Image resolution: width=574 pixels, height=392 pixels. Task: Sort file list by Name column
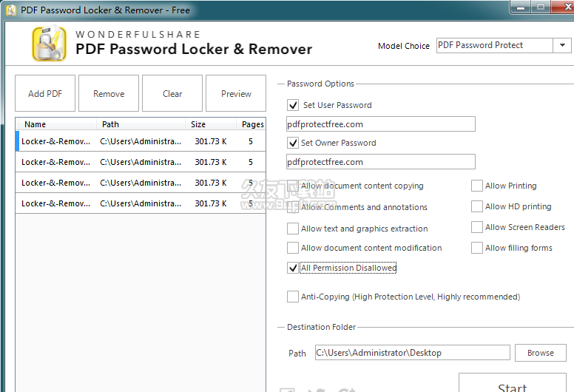pos(57,124)
